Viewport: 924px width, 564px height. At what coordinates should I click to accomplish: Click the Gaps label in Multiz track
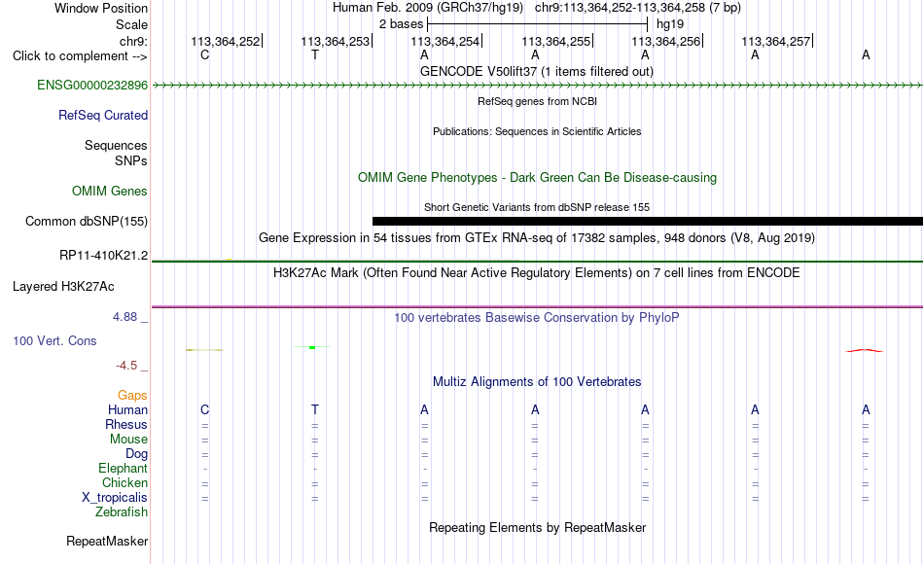[x=132, y=395]
